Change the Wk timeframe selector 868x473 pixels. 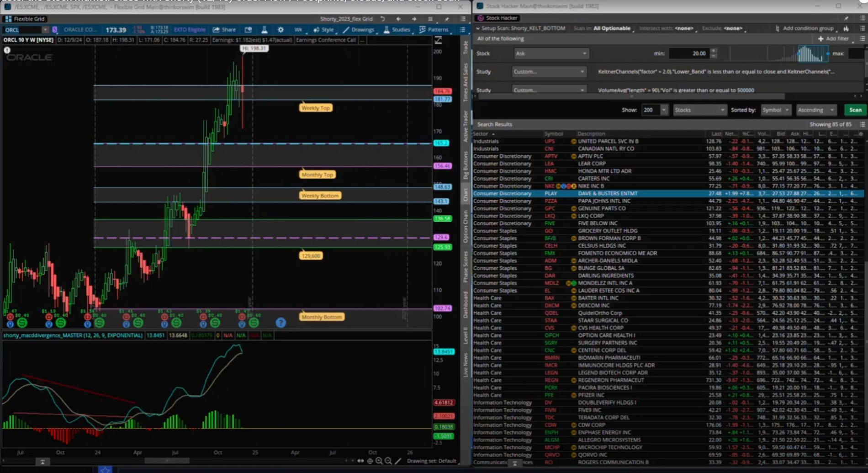pos(298,30)
